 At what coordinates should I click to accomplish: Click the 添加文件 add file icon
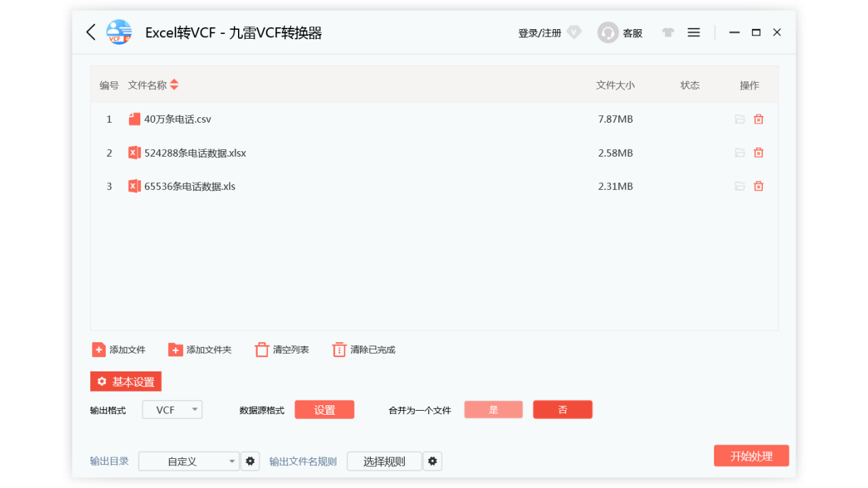[99, 349]
